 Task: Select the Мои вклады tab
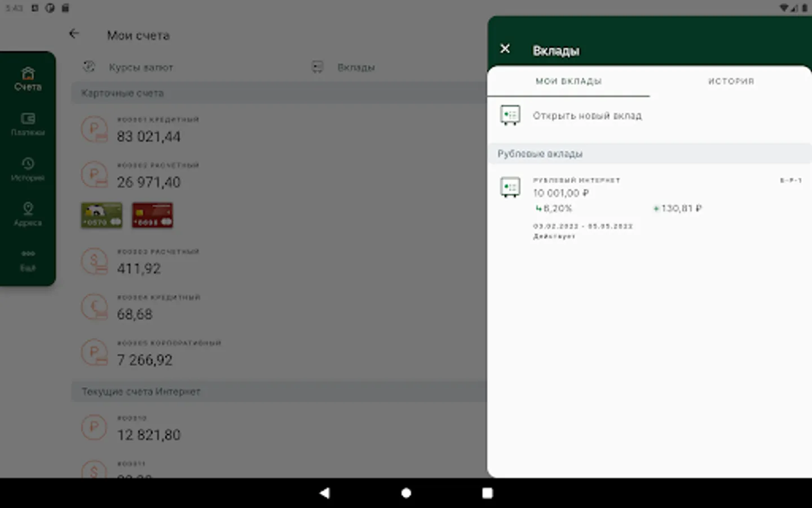(568, 81)
